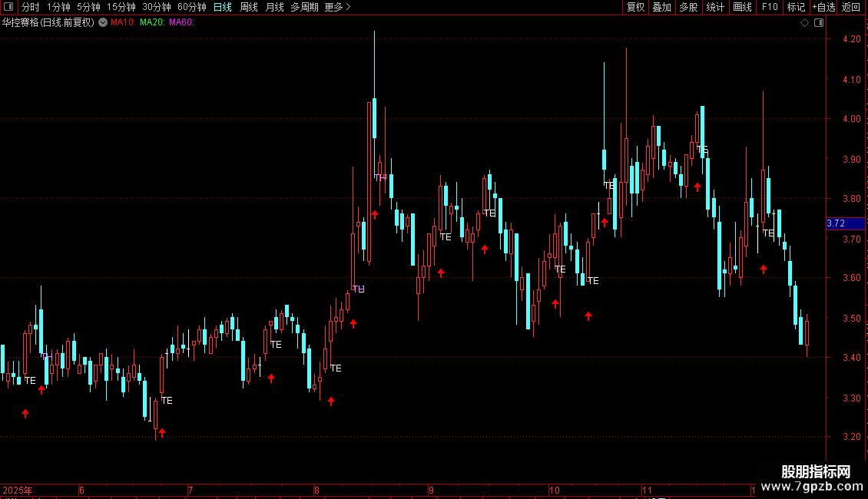The height and width of the screenshot is (499, 868).
Task: Switch to 月线 monthly chart
Action: coord(274,7)
